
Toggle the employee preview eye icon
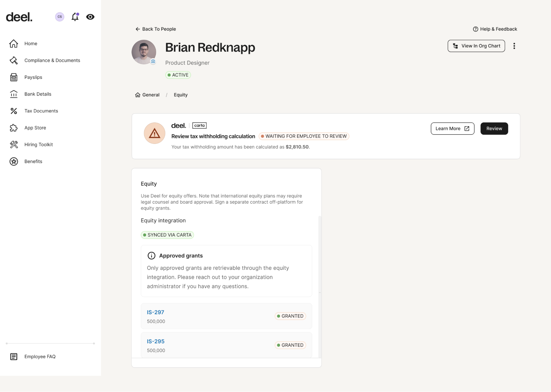click(x=90, y=17)
